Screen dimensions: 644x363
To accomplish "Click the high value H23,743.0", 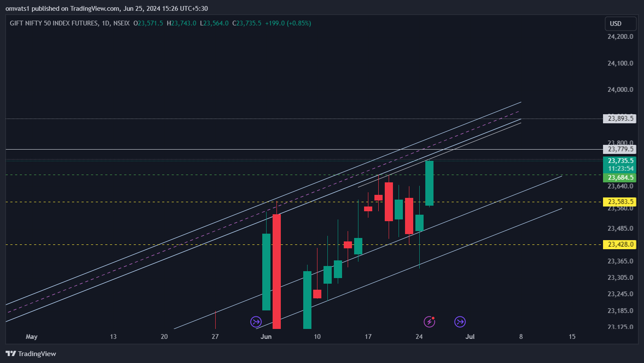I will pos(181,23).
